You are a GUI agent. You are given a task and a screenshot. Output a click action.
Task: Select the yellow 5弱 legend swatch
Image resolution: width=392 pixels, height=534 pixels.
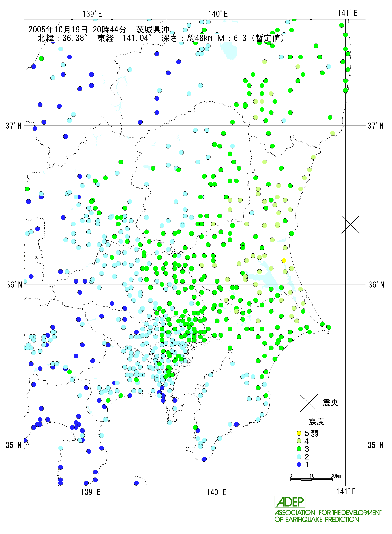pos(299,433)
